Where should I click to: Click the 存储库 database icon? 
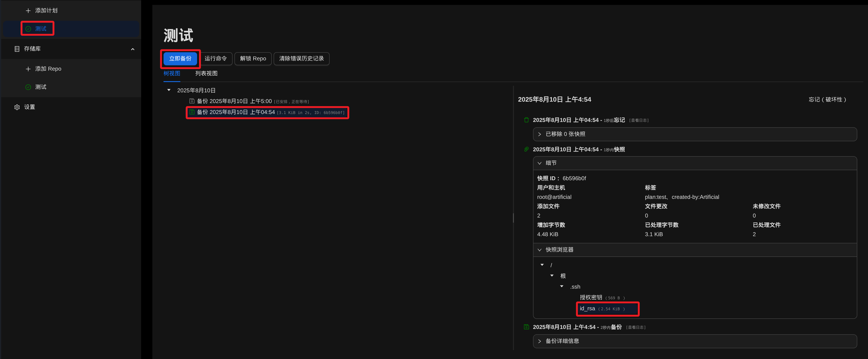point(17,49)
